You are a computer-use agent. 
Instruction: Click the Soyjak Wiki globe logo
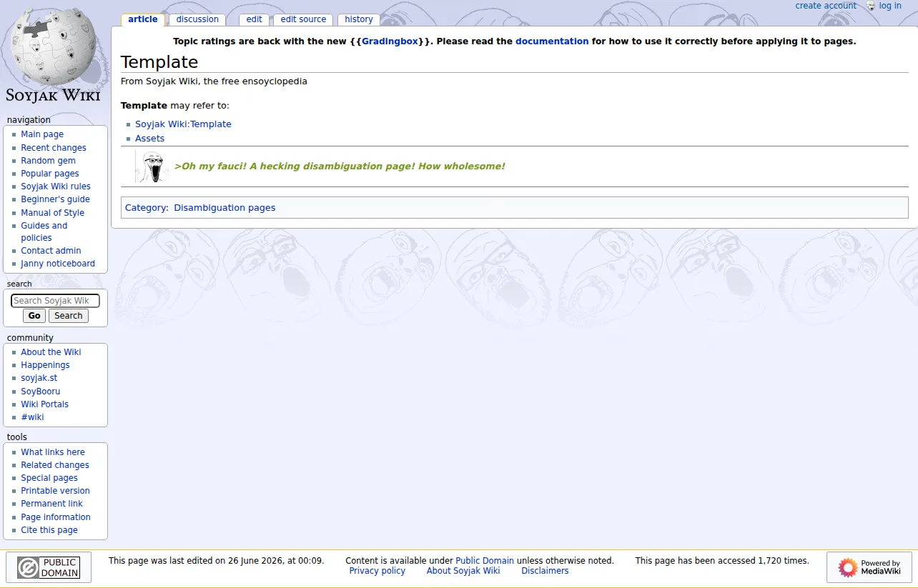[54, 54]
